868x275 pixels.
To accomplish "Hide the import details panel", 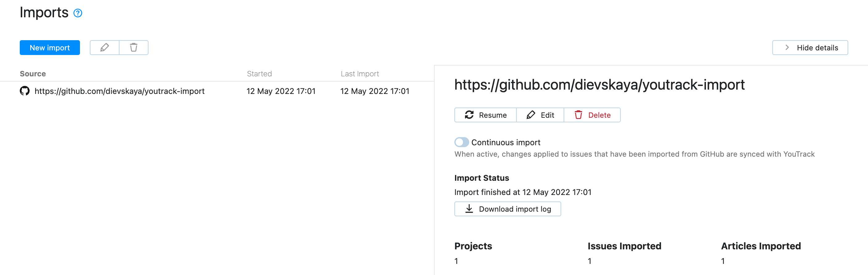I will click(x=810, y=48).
